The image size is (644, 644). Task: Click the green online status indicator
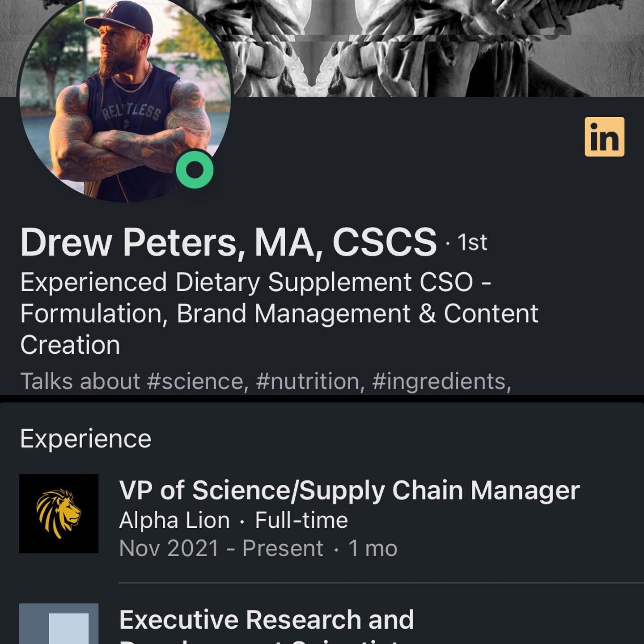(x=195, y=169)
